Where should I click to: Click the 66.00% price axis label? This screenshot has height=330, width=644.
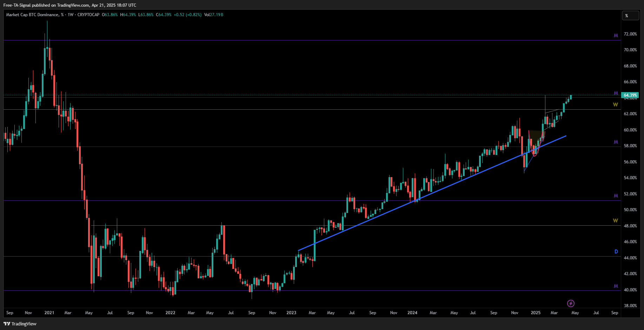click(630, 82)
